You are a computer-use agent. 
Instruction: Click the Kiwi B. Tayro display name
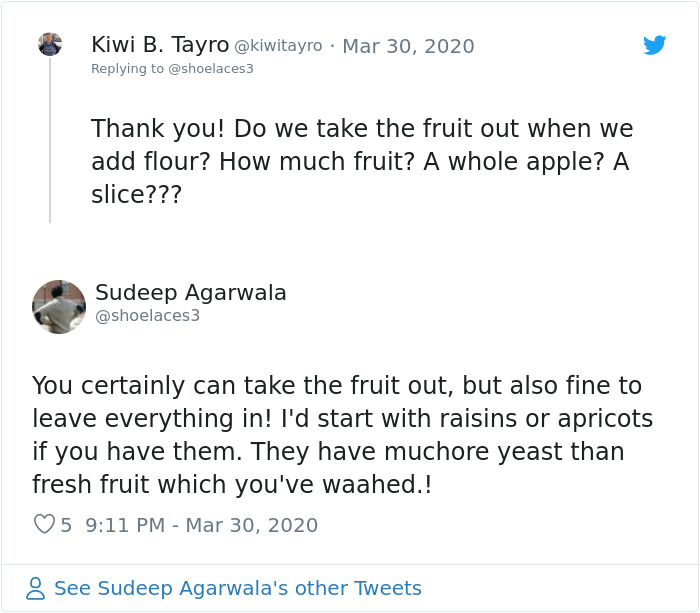point(160,45)
